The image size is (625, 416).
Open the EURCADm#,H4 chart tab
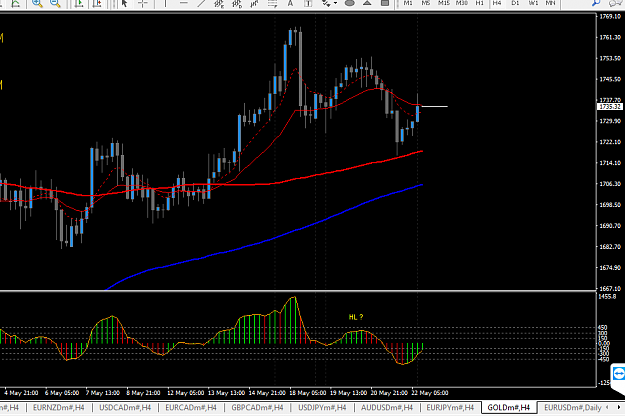[191, 408]
